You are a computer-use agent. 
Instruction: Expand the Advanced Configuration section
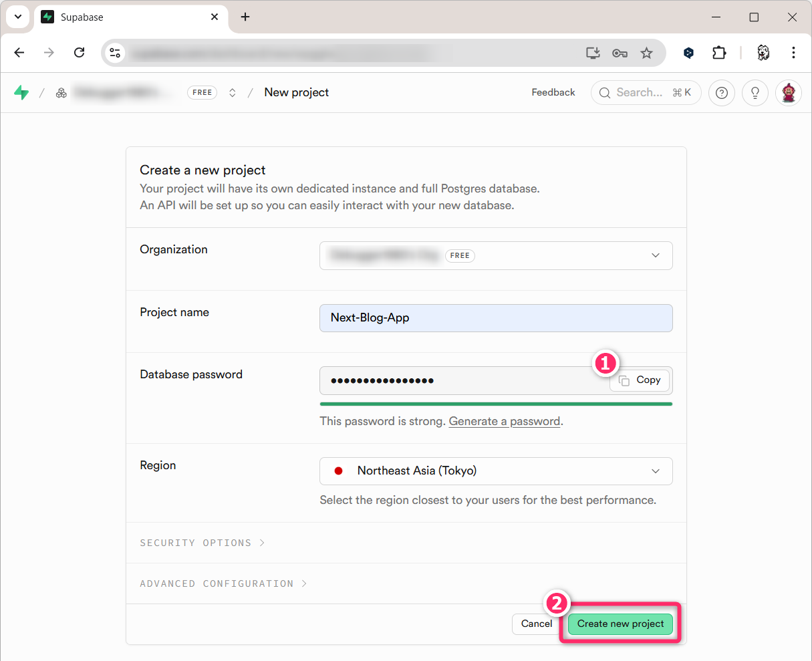point(223,583)
